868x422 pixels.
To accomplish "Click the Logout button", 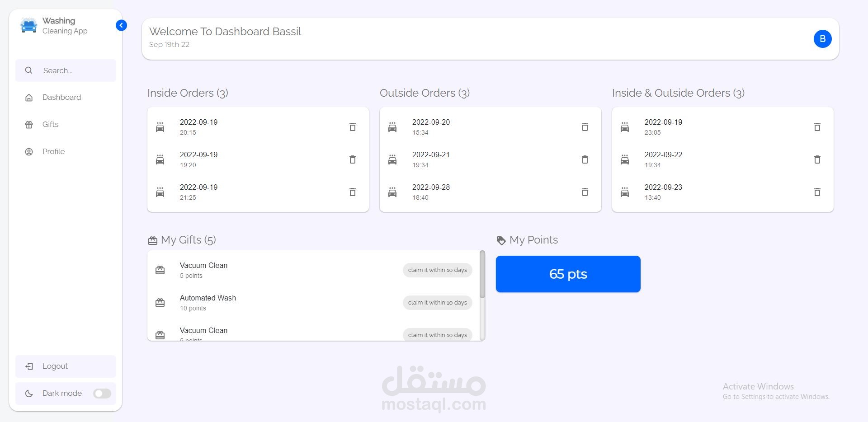I will point(66,366).
